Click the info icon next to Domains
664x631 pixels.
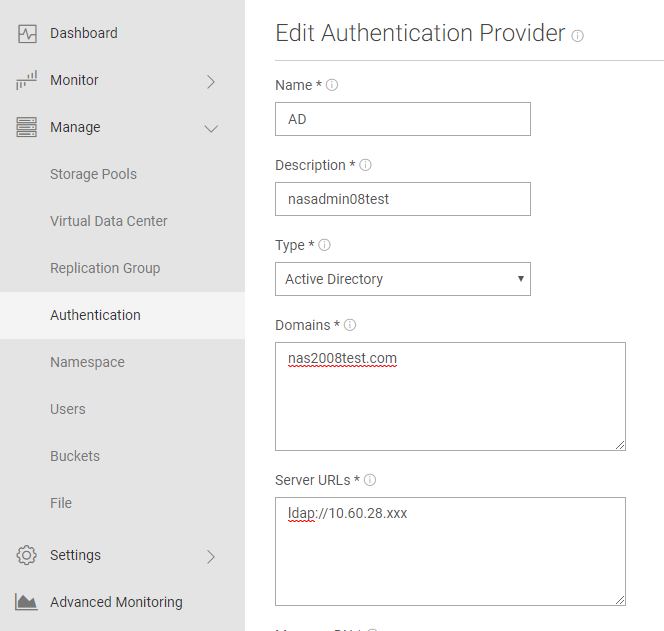pos(350,326)
